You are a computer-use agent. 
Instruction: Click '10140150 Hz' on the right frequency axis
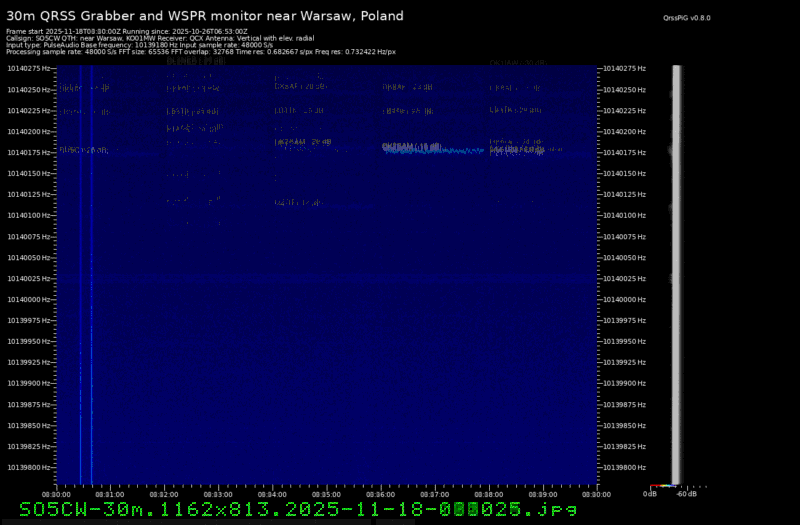[624, 173]
